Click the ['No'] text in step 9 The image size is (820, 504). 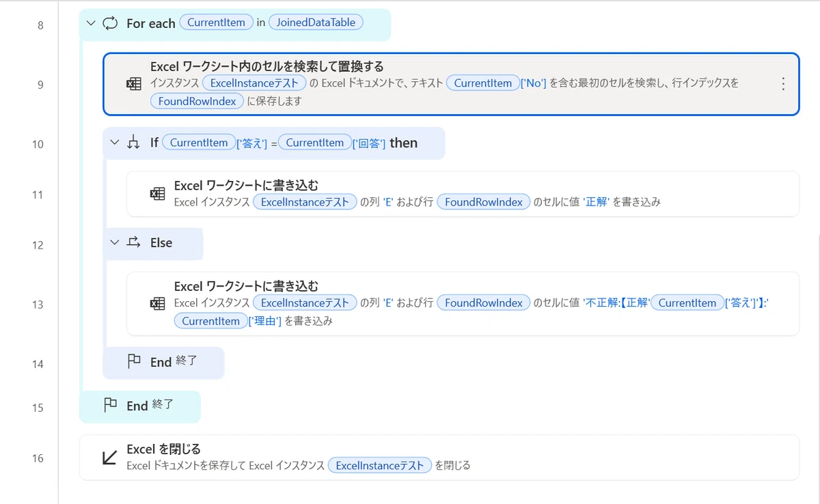[533, 83]
